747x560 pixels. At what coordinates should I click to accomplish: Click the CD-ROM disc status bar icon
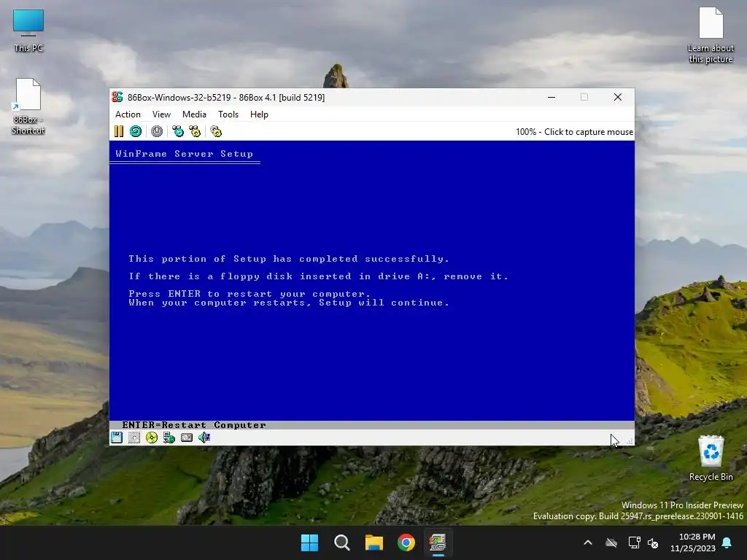tap(152, 437)
